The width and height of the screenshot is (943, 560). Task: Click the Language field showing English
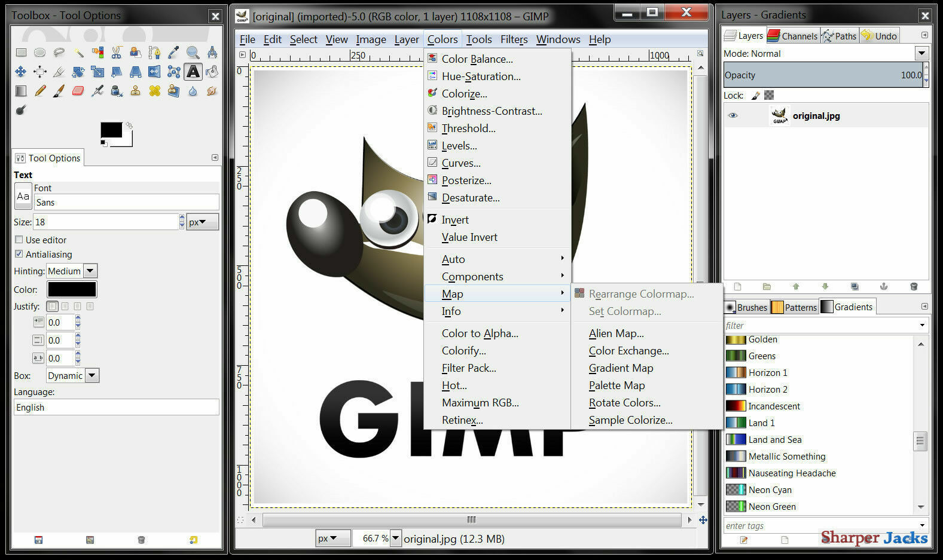(x=117, y=408)
